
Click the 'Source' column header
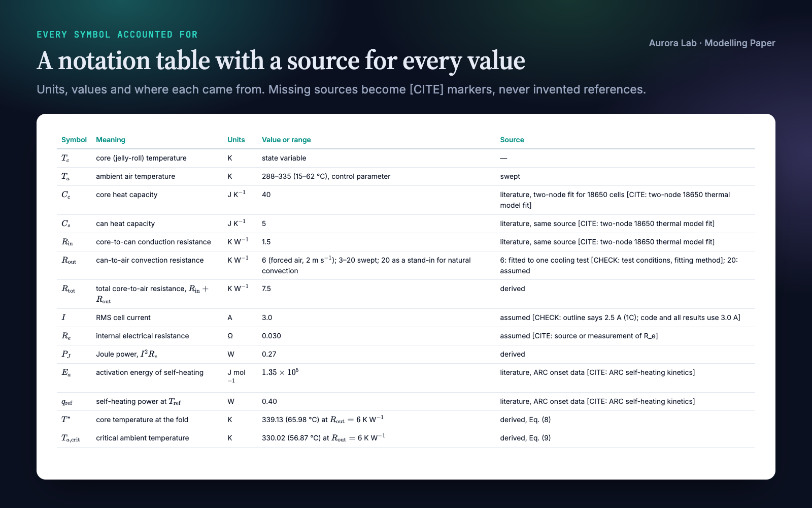click(512, 140)
